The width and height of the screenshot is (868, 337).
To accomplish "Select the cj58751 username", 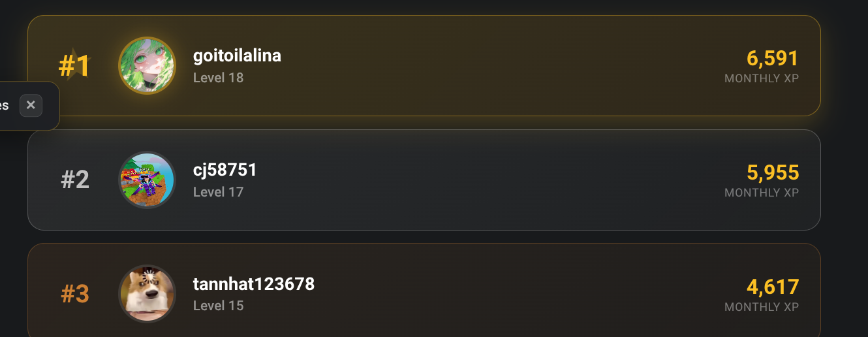I will tap(225, 170).
